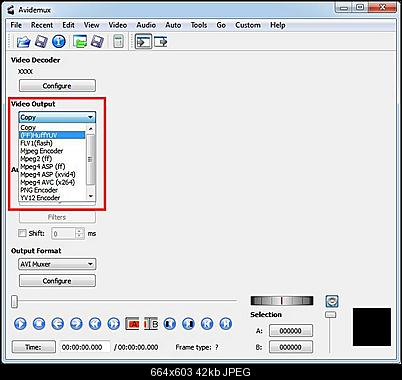
Task: Click the current time input field
Action: (85, 347)
